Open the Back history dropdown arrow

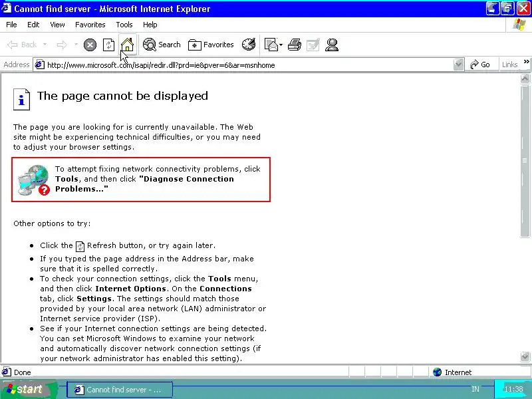tap(45, 45)
